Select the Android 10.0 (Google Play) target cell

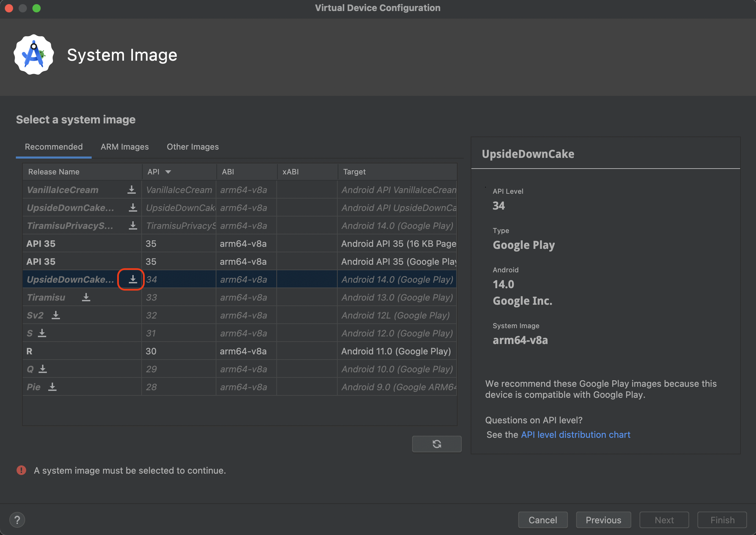[397, 369]
